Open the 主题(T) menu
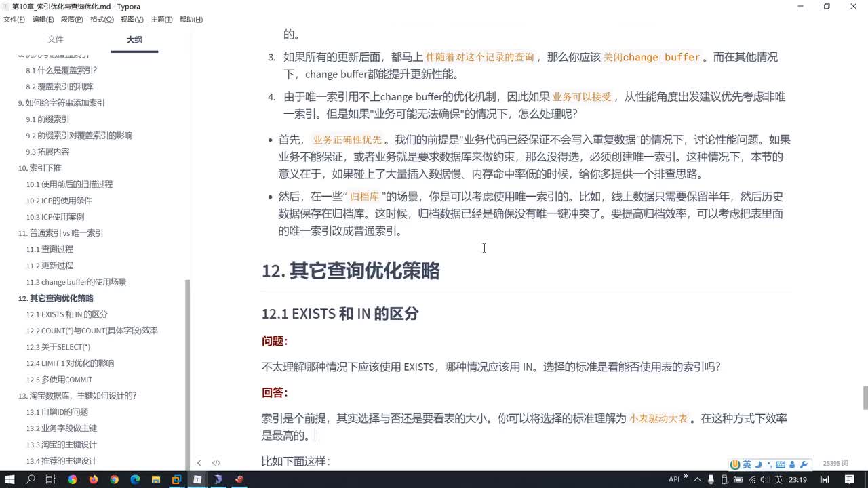This screenshot has height=488, width=868. tap(161, 19)
